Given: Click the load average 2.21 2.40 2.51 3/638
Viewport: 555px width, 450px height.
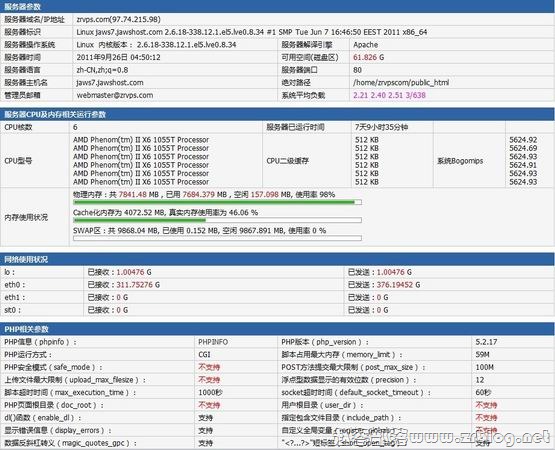Looking at the screenshot, I should click(389, 95).
